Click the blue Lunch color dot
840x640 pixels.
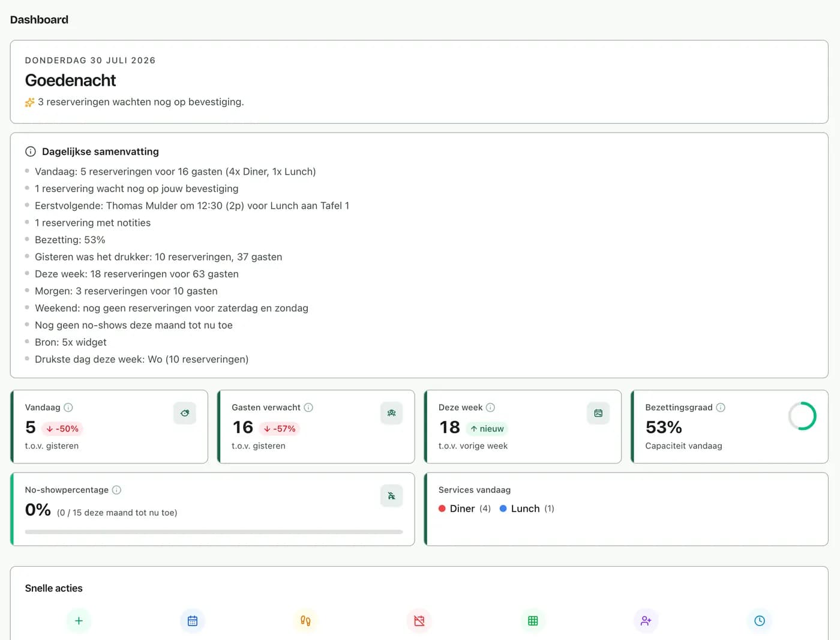coord(503,509)
